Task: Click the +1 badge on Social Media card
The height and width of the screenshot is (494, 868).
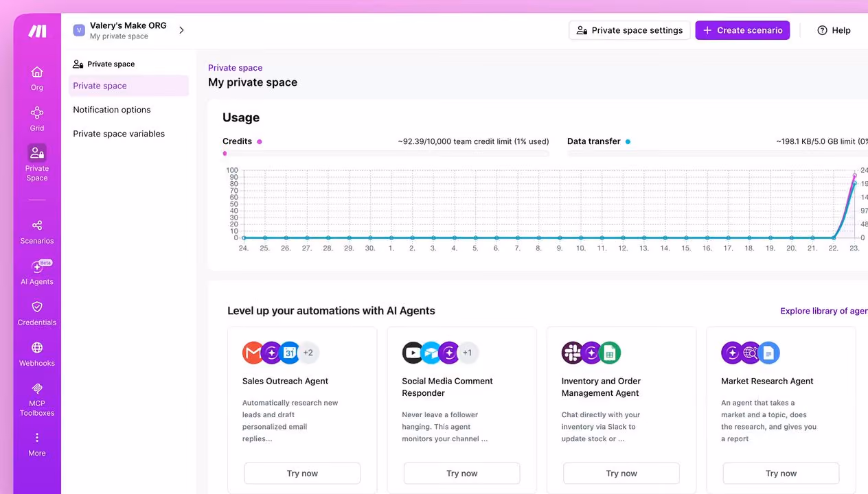Action: pos(468,353)
